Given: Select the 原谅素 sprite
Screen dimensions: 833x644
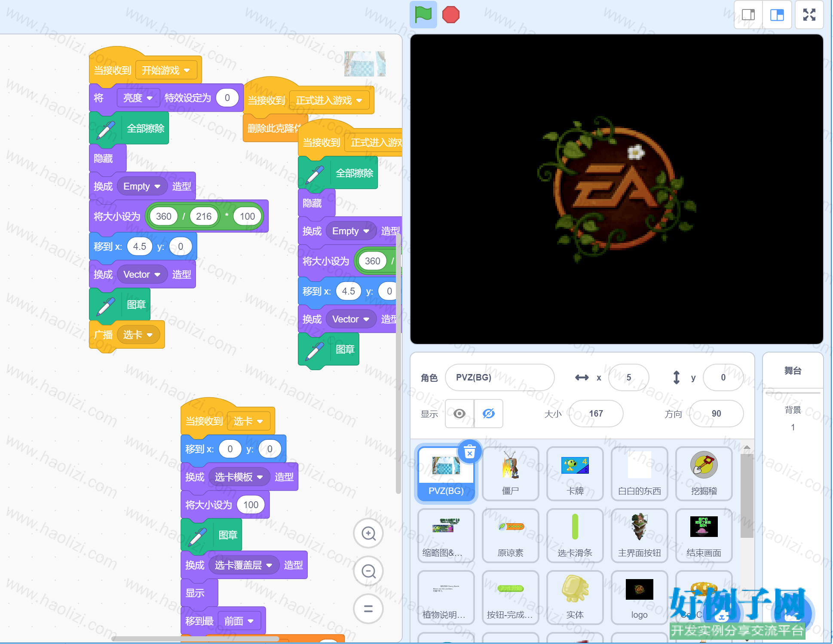Looking at the screenshot, I should [x=511, y=536].
